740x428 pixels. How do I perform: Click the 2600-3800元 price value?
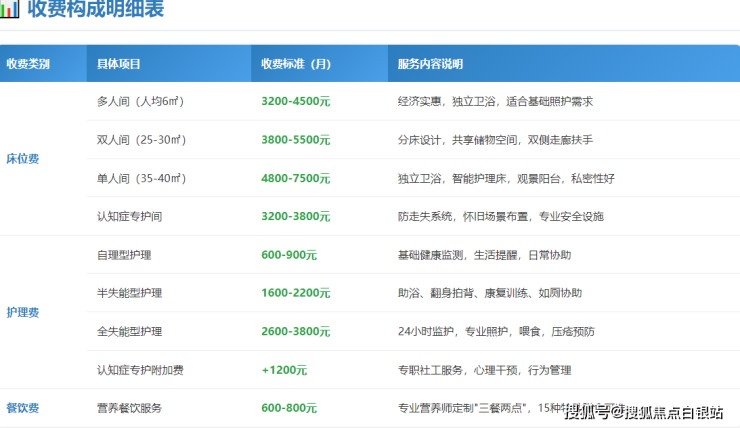[296, 331]
